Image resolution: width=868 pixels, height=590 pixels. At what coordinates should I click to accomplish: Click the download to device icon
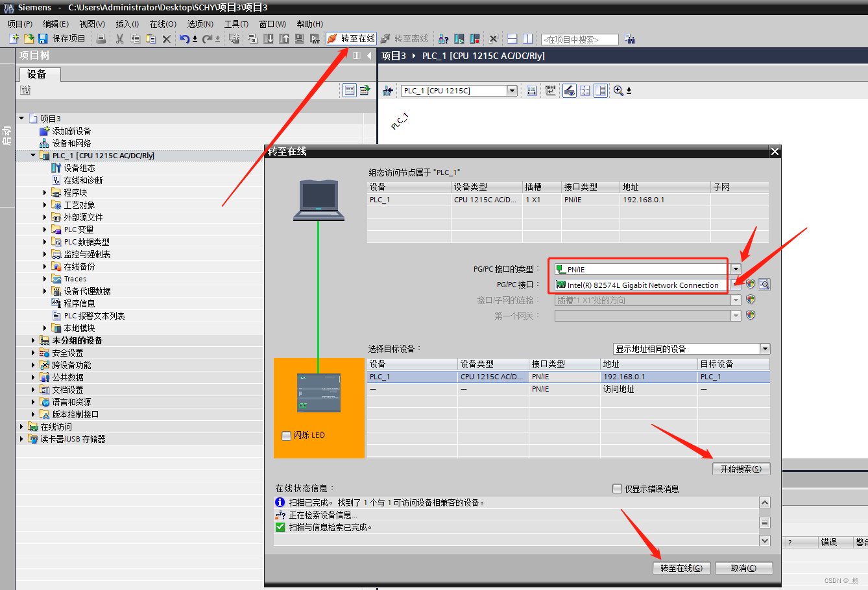pyautogui.click(x=269, y=39)
